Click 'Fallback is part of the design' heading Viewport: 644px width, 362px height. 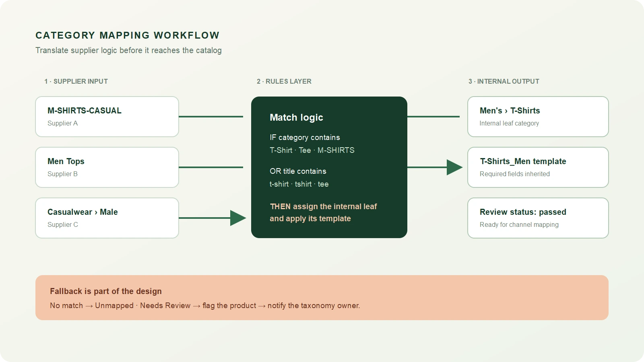pos(106,291)
